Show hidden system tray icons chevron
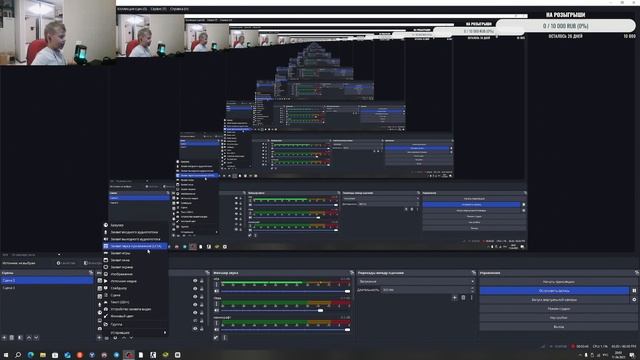Image resolution: width=640 pixels, height=360 pixels. pos(580,355)
